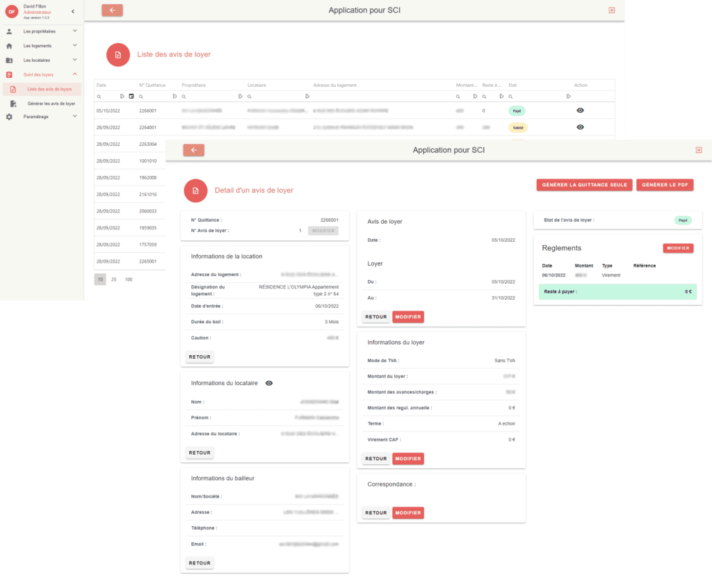712x588 pixels.
Task: Click the Les logements house icon
Action: [9, 46]
